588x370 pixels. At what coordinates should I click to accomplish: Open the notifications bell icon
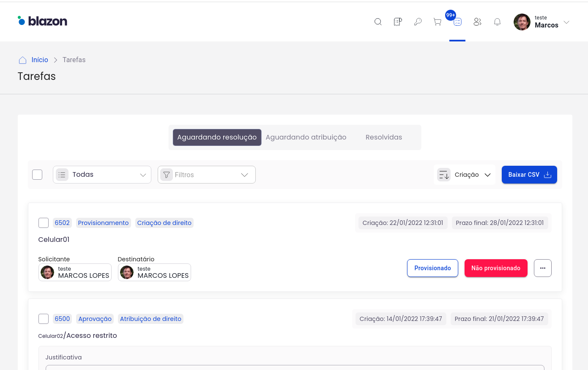497,22
